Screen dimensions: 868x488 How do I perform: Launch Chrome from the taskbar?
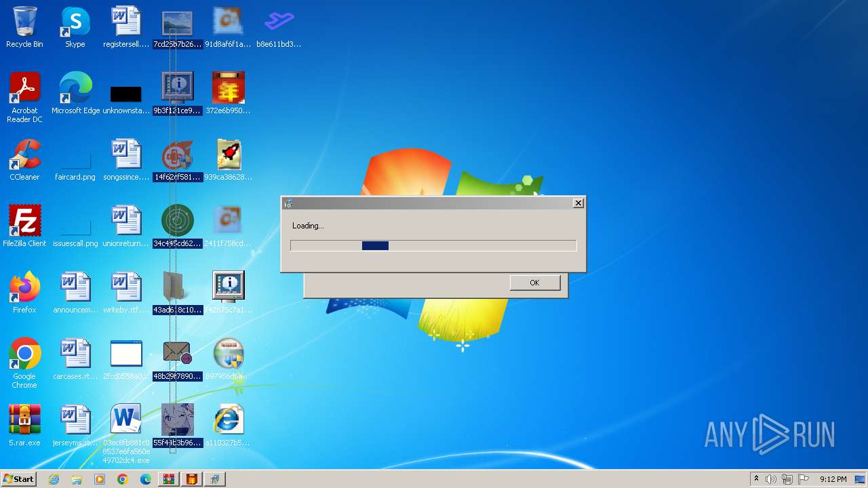coord(123,479)
